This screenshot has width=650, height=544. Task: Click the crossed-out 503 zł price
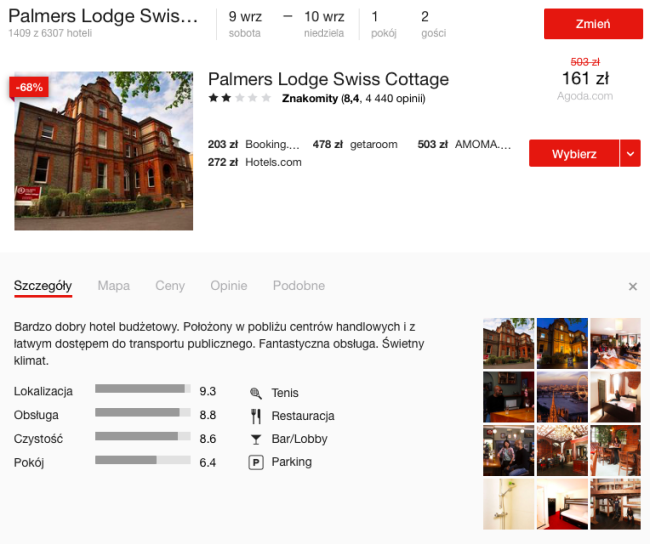click(x=585, y=62)
